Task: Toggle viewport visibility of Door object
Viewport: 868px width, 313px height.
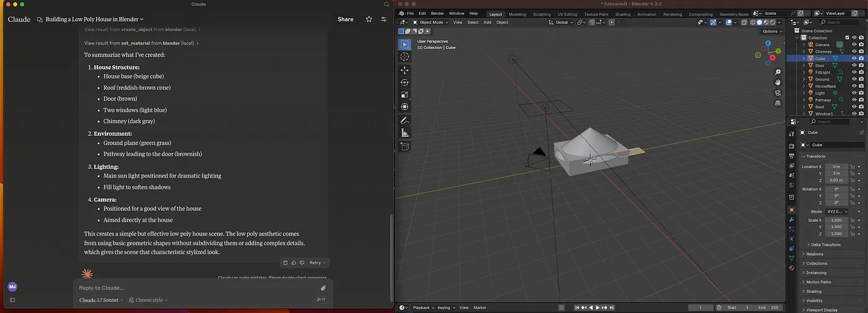Action: point(854,65)
